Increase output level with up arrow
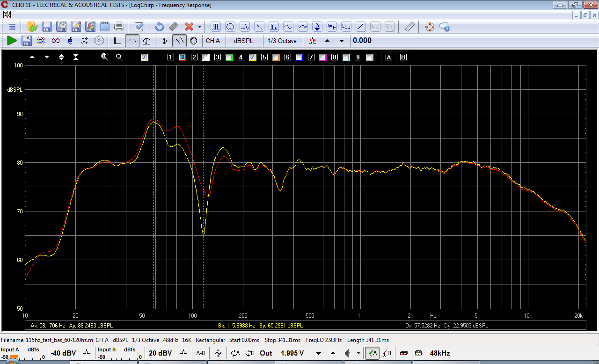Image resolution: width=599 pixels, height=364 pixels. (333, 353)
